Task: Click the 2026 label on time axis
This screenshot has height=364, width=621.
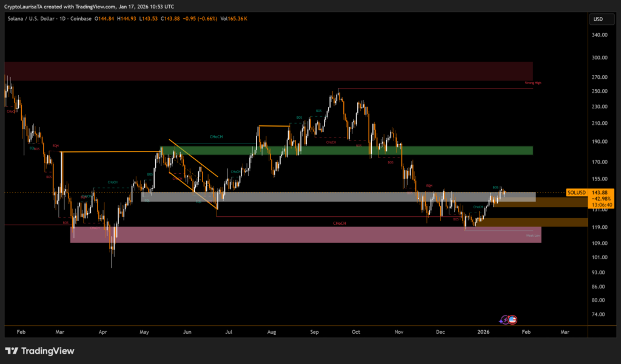Action: 483,332
